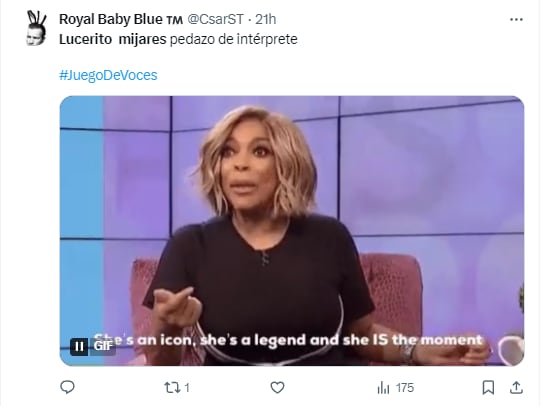Open the Wendy Williams GIF media

point(292,231)
